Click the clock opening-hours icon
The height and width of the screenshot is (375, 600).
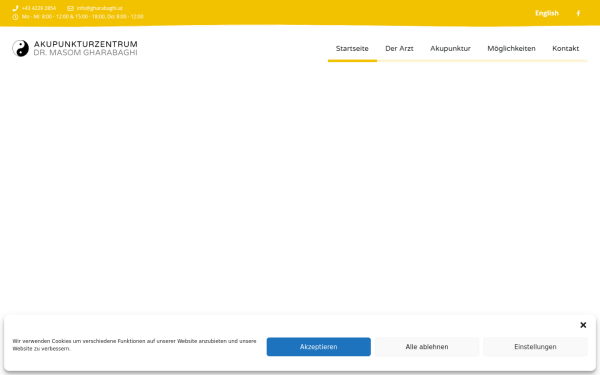click(15, 17)
